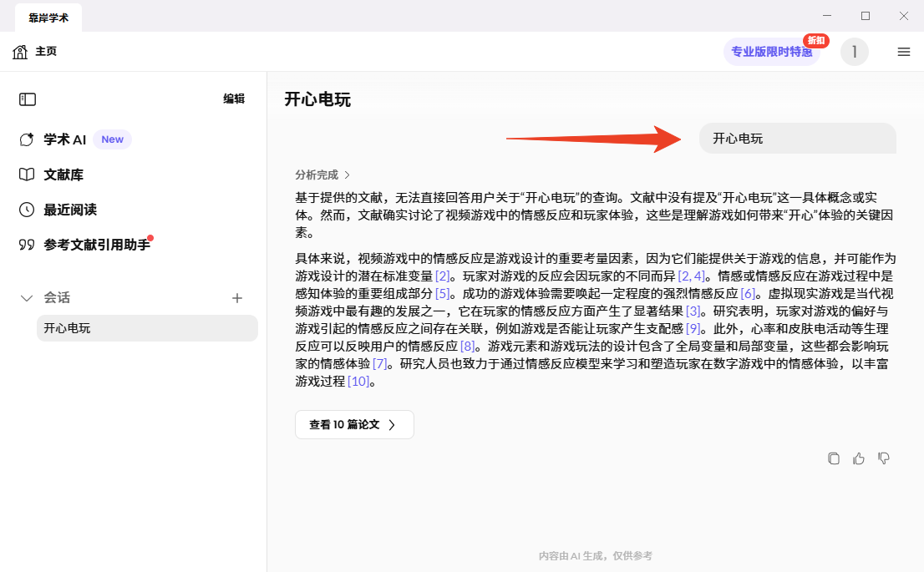Image resolution: width=924 pixels, height=572 pixels.
Task: Click the thumbs up icon
Action: (859, 458)
